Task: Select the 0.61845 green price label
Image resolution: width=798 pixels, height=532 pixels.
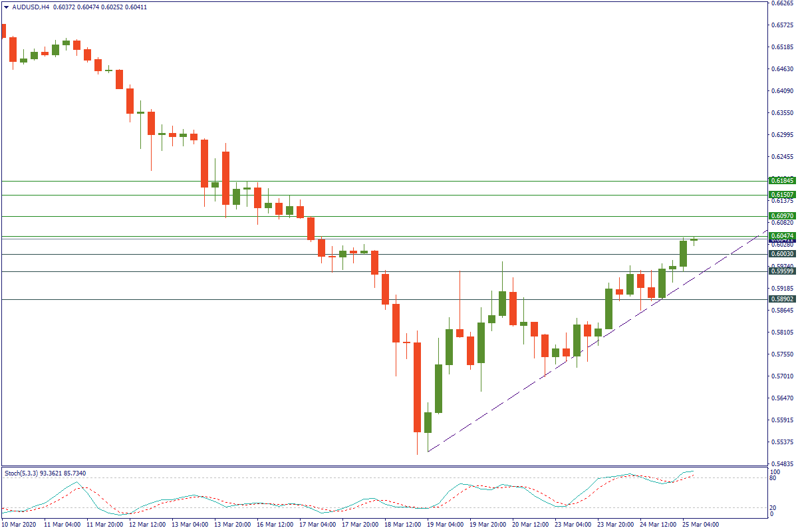Action: point(782,181)
